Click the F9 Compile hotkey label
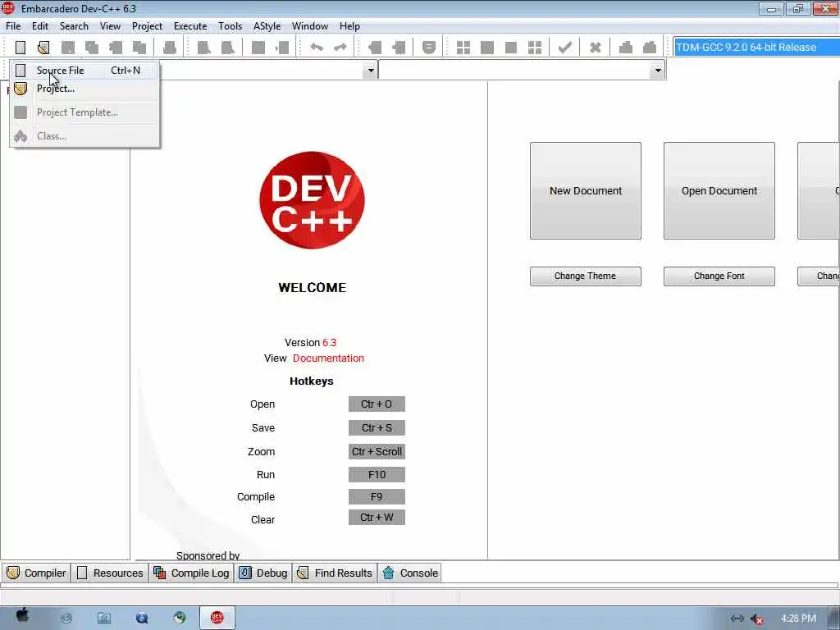This screenshot has width=840, height=630. (x=377, y=496)
